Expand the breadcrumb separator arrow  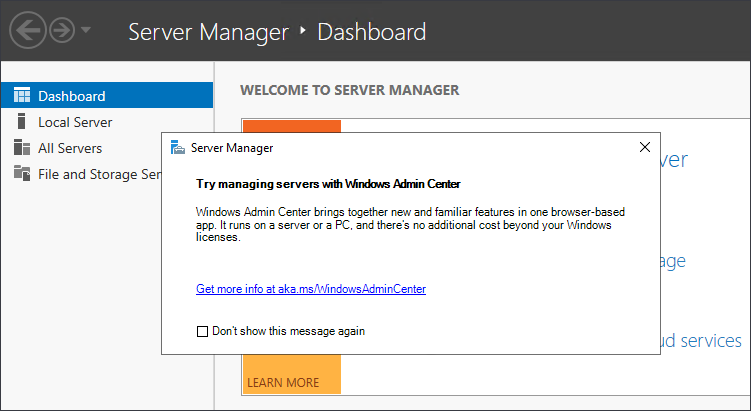[303, 31]
